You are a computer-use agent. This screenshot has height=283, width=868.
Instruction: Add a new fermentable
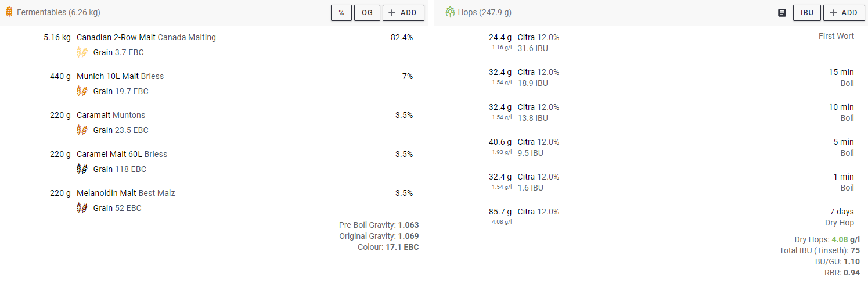point(404,13)
